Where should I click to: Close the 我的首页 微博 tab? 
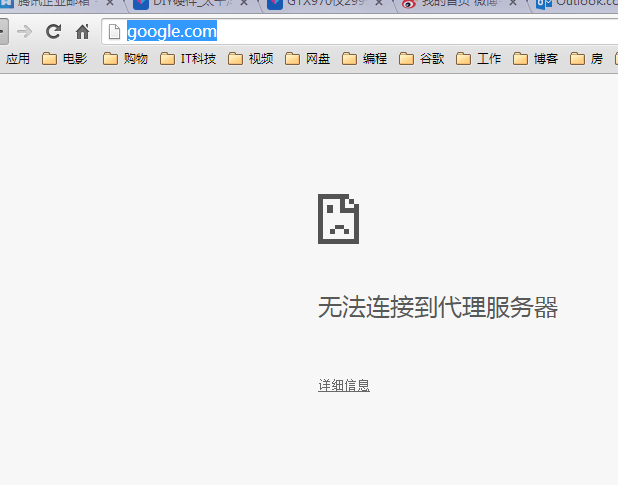point(512,3)
